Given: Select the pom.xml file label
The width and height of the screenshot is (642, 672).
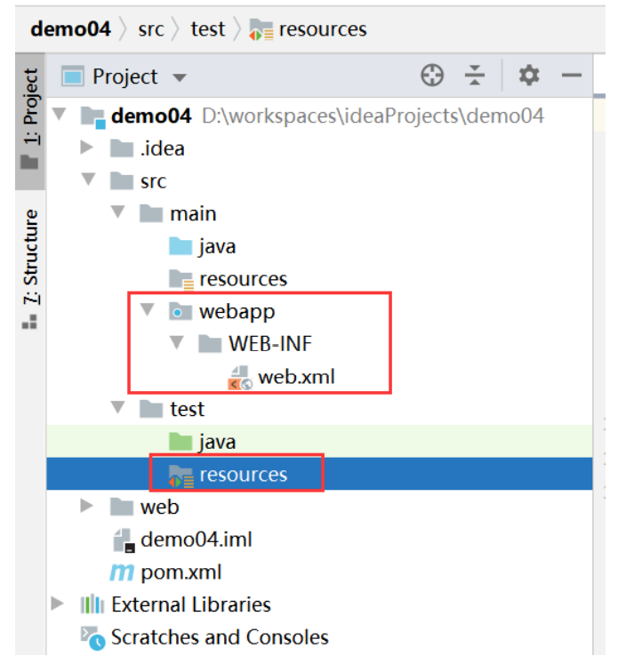Looking at the screenshot, I should click(181, 573).
